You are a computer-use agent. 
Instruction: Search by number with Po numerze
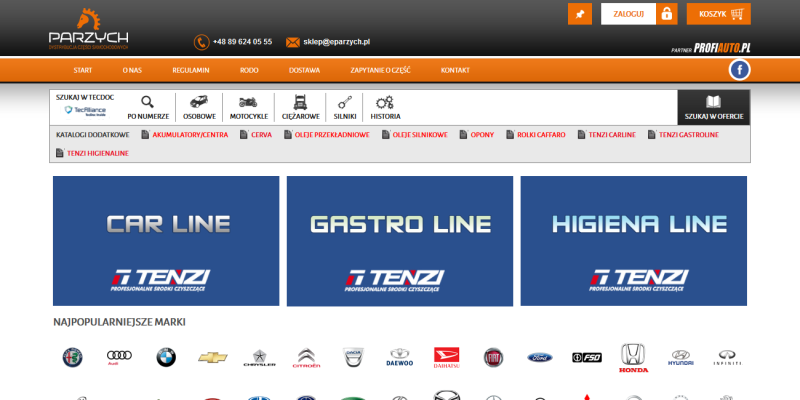point(148,107)
